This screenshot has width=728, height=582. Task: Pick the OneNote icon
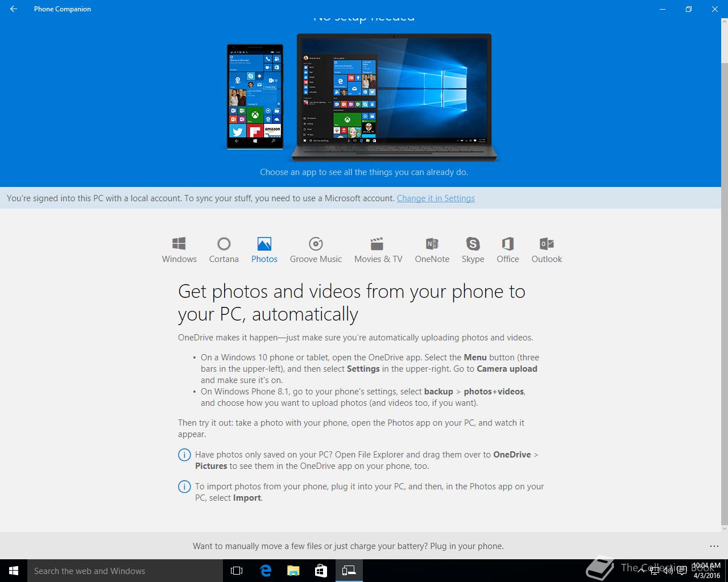(432, 244)
